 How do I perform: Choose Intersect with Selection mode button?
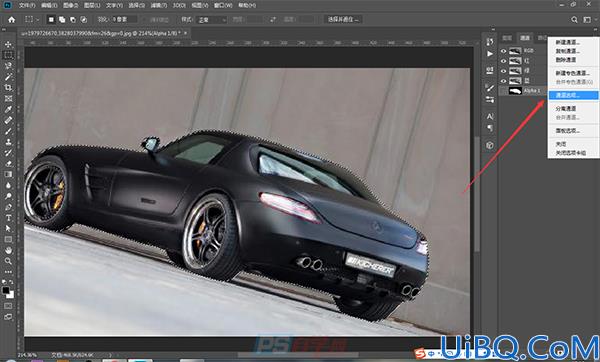[x=83, y=20]
